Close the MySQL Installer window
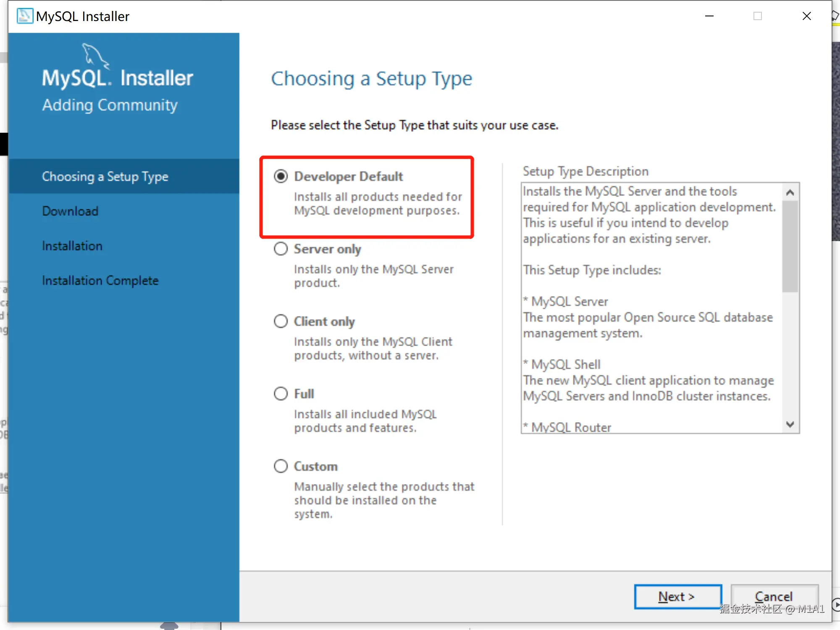 (x=806, y=16)
